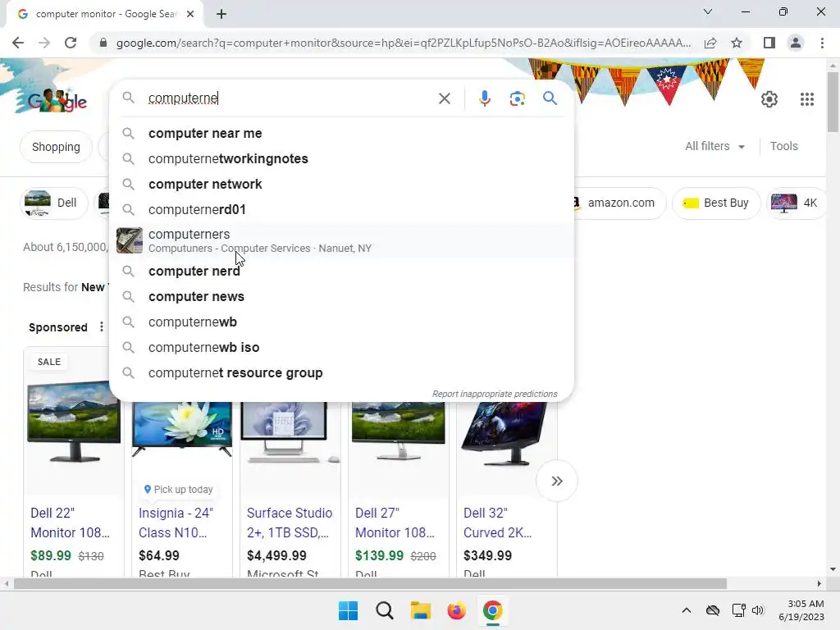Share this page from address bar

710,43
